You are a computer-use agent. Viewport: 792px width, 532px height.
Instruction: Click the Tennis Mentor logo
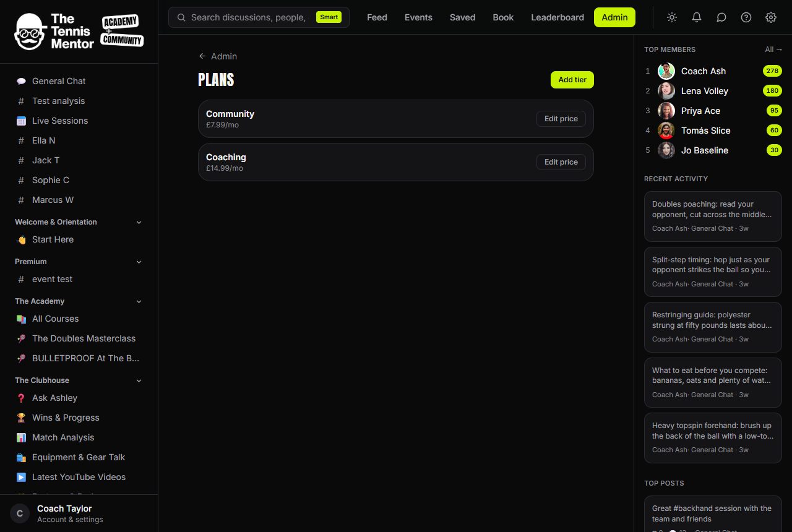coord(79,31)
